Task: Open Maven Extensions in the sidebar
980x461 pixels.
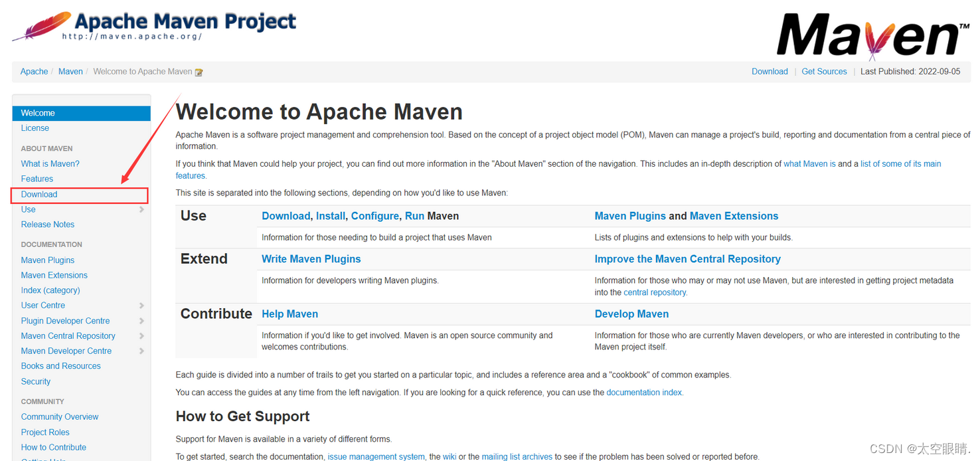Action: pos(54,275)
